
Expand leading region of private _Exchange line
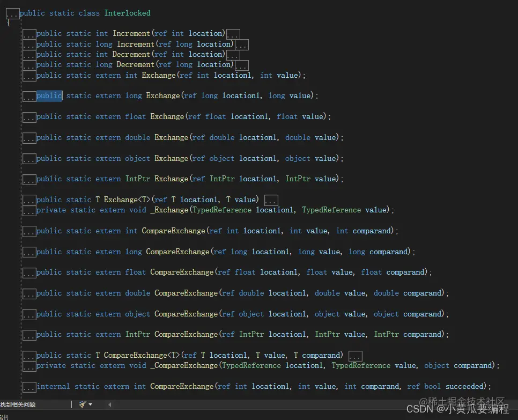tap(29, 210)
